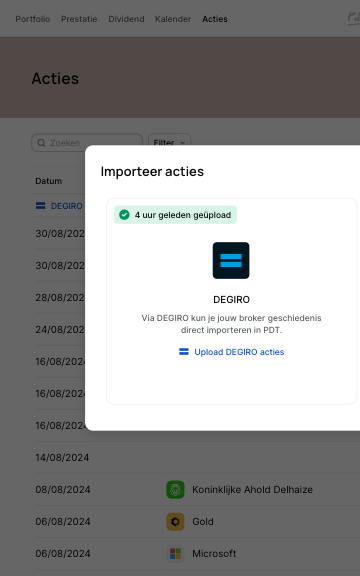Click the date 24/08/2024 row
The height and width of the screenshot is (576, 360).
pyautogui.click(x=60, y=330)
